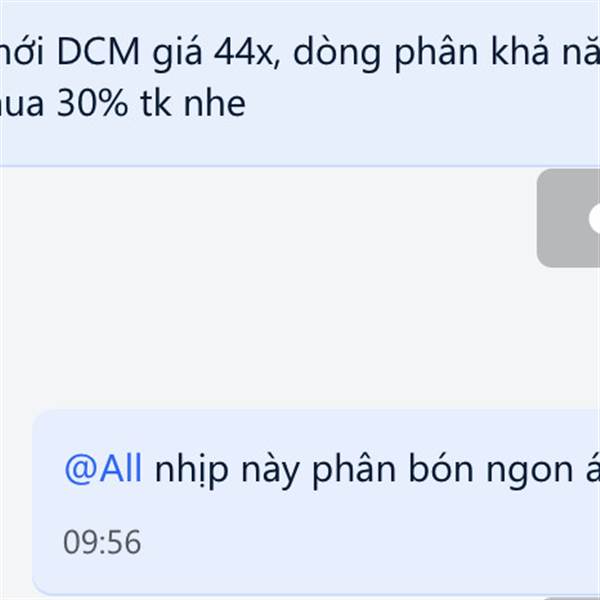Click 'dòng phân' text in top message
The height and width of the screenshot is (600, 600).
(385, 53)
